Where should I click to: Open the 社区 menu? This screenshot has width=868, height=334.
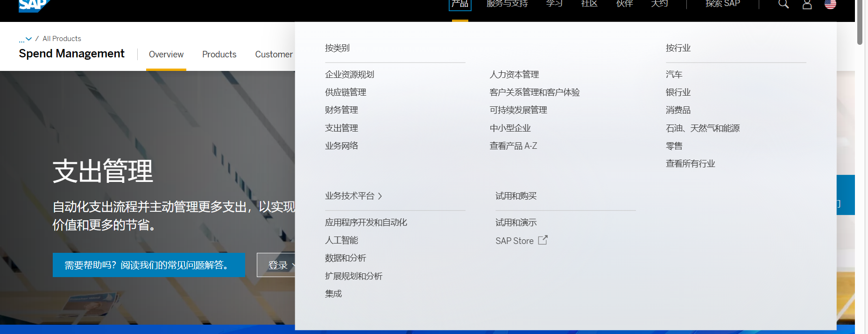point(589,4)
